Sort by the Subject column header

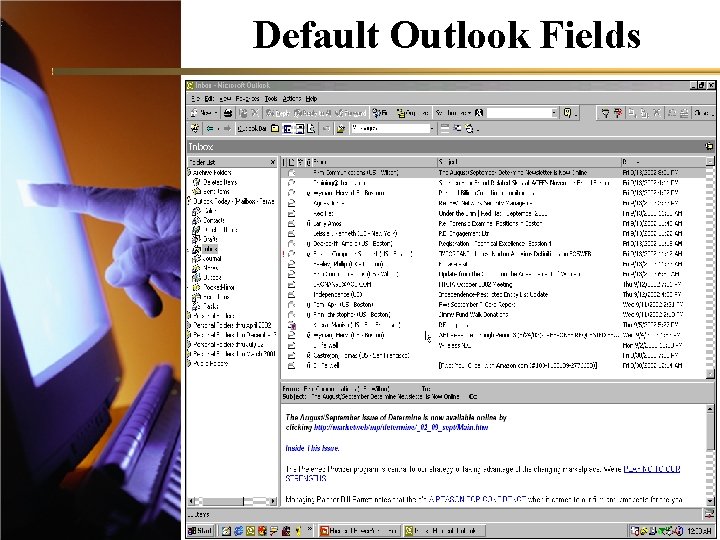[528, 162]
